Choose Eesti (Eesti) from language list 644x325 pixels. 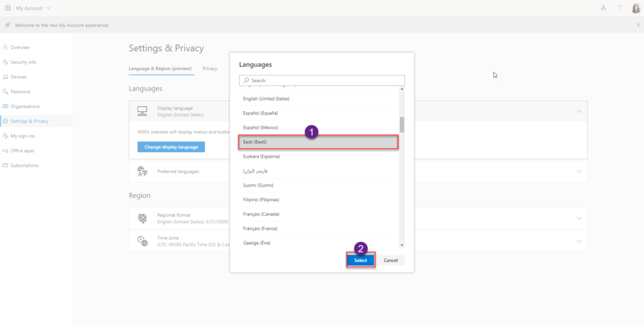(318, 142)
